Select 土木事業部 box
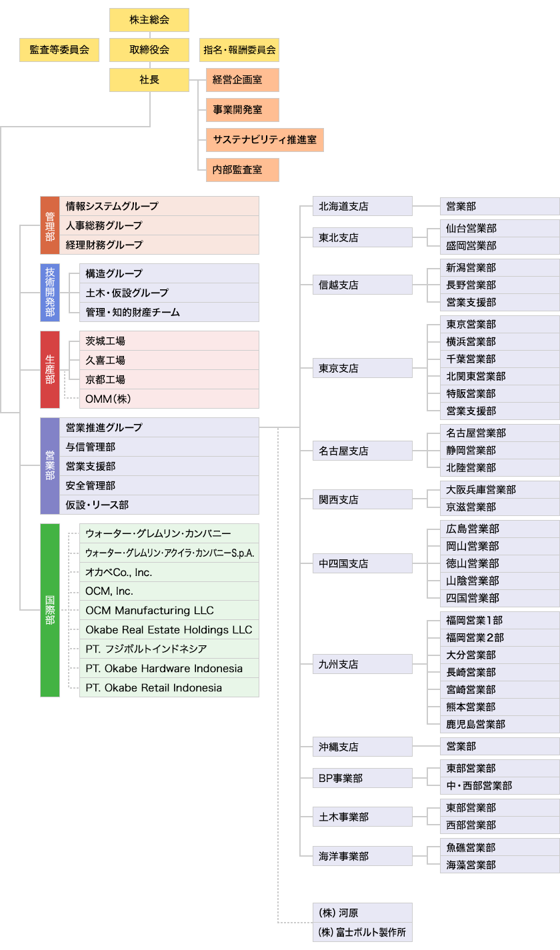The height and width of the screenshot is (950, 560). [x=363, y=816]
